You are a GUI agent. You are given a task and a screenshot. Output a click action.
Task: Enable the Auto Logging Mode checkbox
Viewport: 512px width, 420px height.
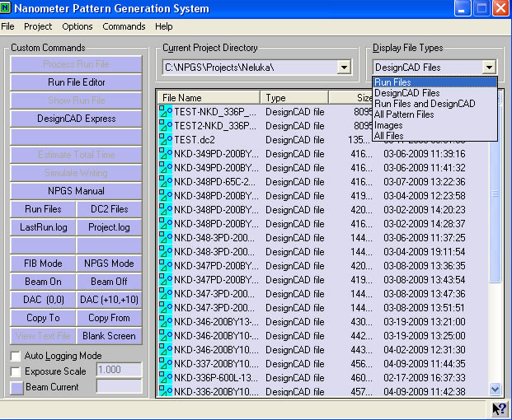[x=16, y=356]
